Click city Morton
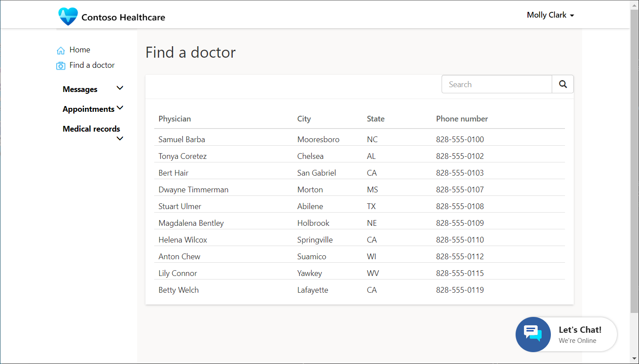 pos(310,190)
